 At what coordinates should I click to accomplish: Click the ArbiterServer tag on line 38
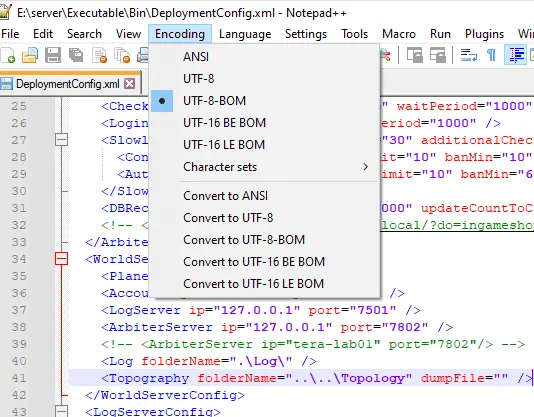pyautogui.click(x=157, y=327)
